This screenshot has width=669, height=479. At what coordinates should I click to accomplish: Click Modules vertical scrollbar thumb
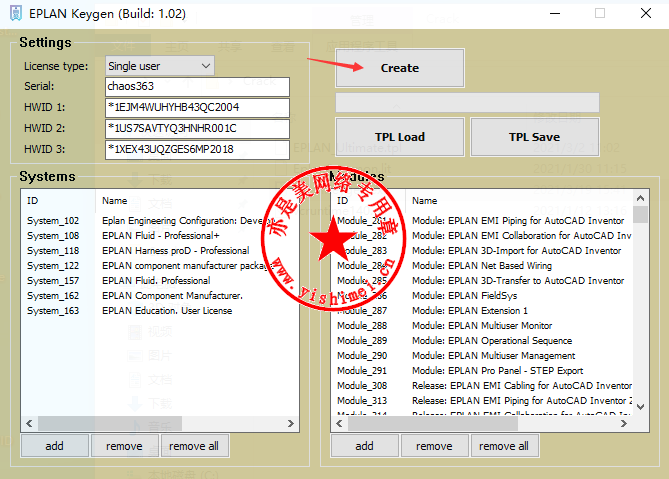click(x=640, y=215)
